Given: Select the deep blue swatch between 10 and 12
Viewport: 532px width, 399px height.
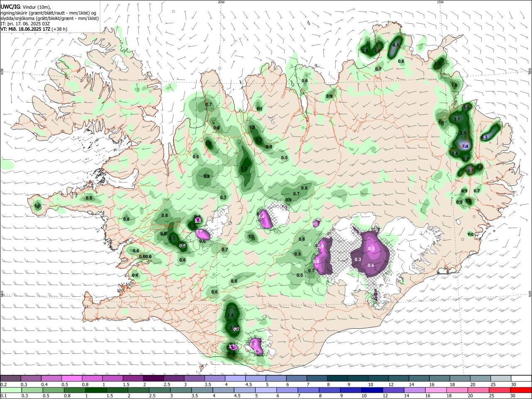Looking at the screenshot, I should [x=372, y=390].
